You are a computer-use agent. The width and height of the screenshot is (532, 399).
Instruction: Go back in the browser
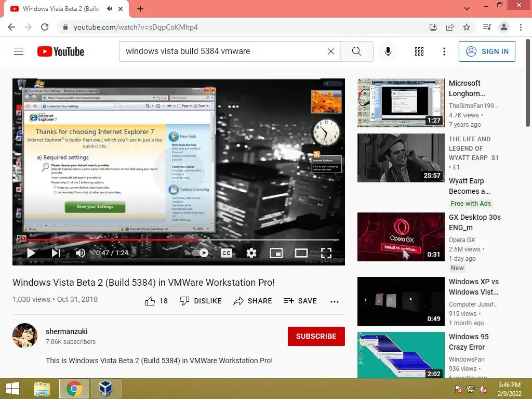coord(11,27)
